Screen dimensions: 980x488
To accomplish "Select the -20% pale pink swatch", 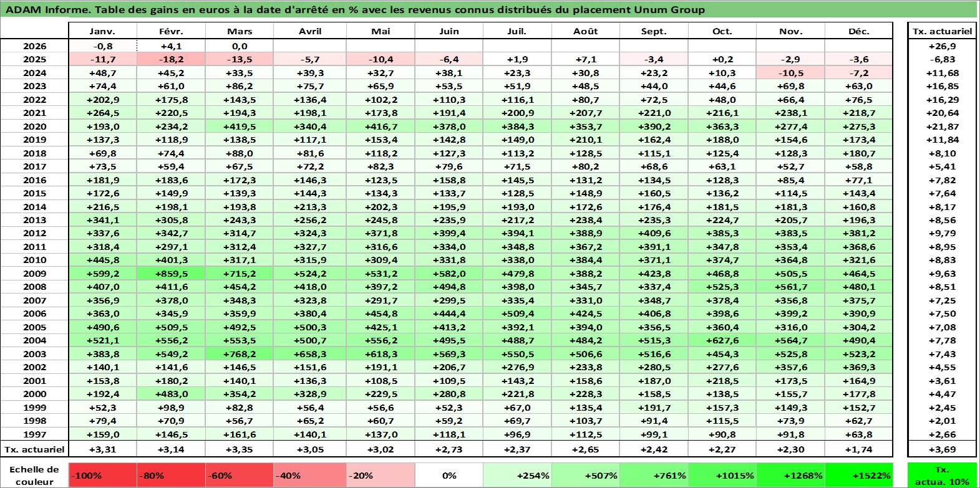I will [380, 475].
